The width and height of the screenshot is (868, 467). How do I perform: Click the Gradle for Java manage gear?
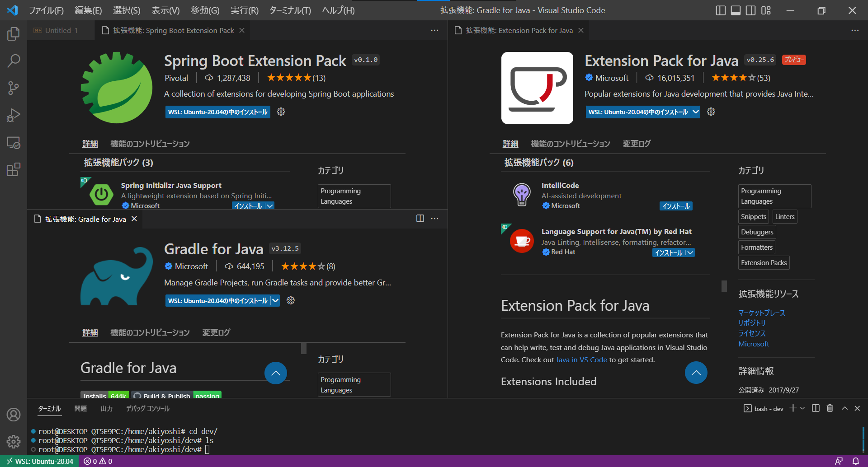tap(291, 300)
